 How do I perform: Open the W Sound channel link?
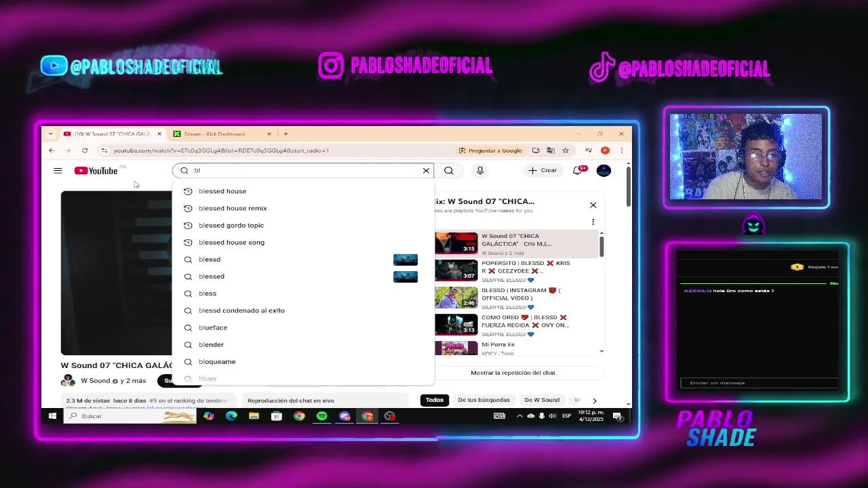click(x=95, y=381)
